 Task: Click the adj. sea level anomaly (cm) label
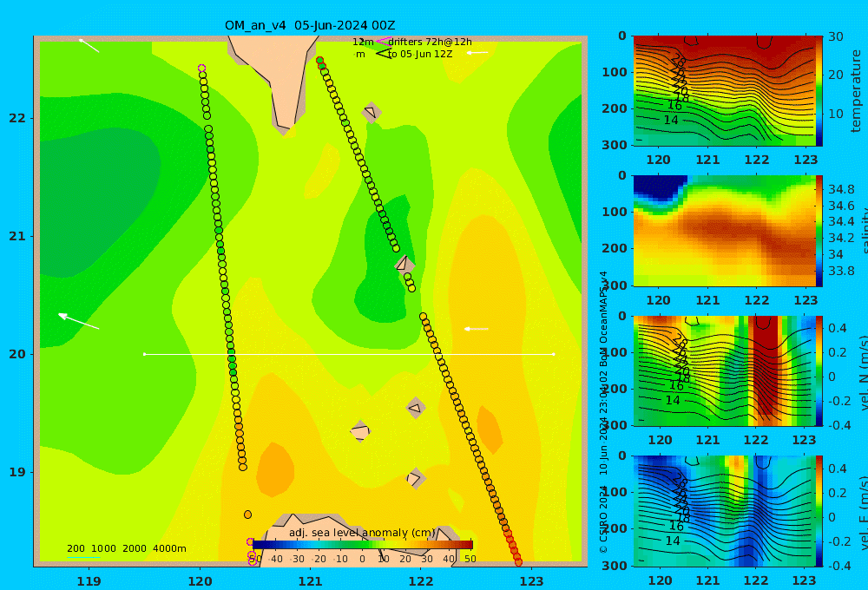[362, 533]
